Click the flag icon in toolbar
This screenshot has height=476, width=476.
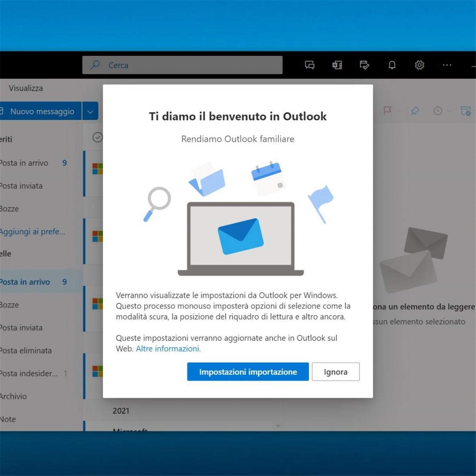coord(387,111)
